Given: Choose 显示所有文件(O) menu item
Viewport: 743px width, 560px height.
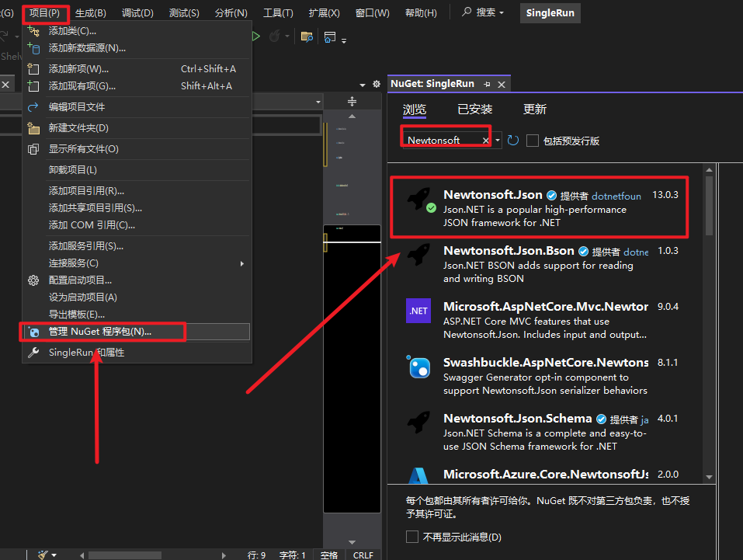Looking at the screenshot, I should point(137,149).
